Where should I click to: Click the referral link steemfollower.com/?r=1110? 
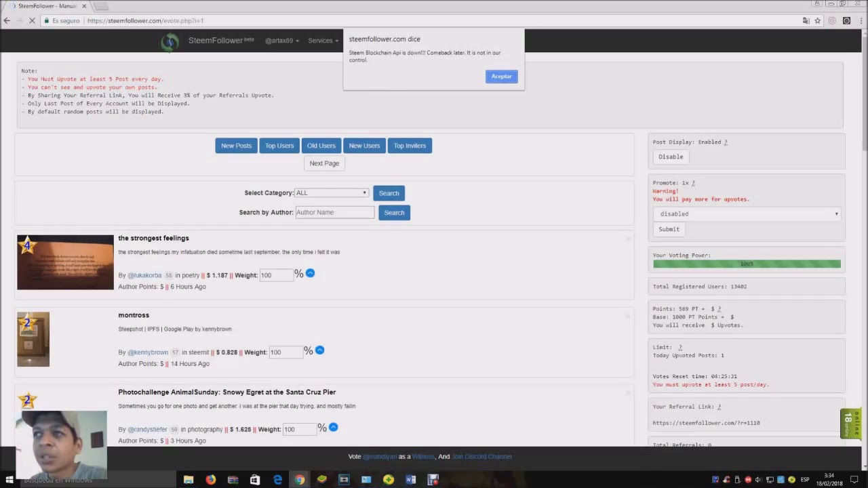(x=706, y=423)
